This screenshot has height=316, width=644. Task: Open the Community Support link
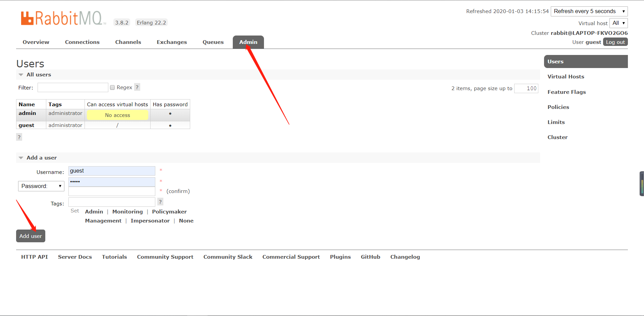pyautogui.click(x=165, y=257)
